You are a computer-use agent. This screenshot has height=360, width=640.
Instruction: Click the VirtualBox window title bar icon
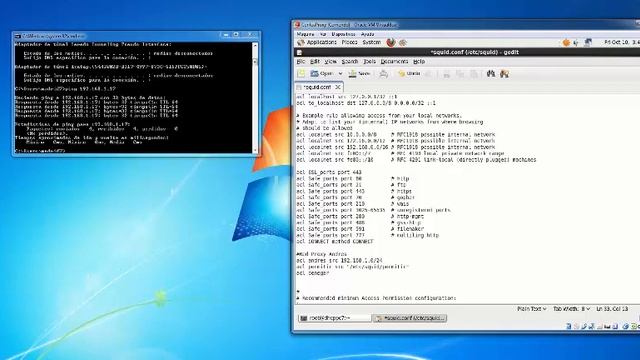298,25
